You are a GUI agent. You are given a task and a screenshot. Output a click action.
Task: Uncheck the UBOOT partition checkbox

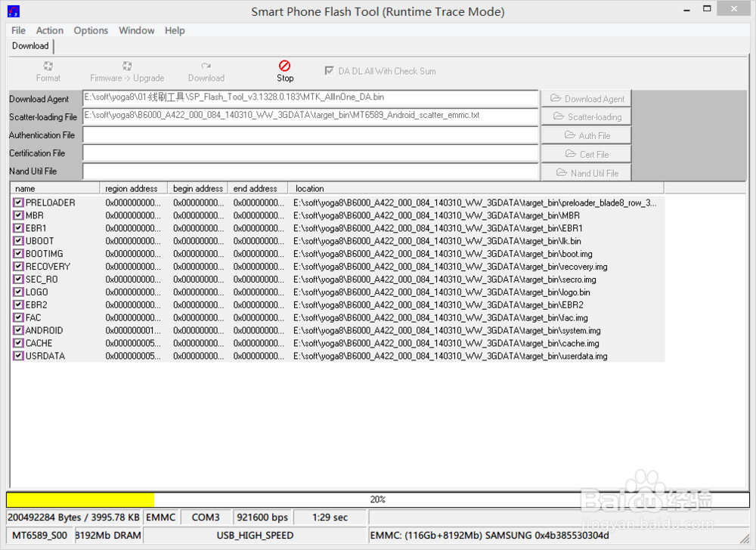pyautogui.click(x=18, y=241)
